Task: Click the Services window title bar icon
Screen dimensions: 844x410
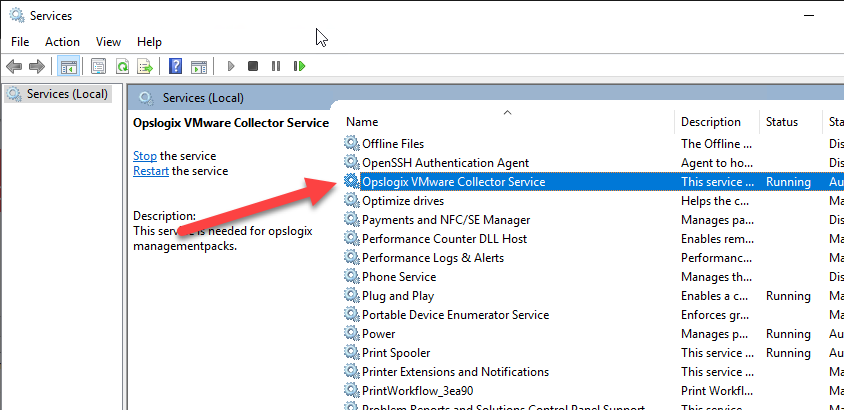Action: pos(17,15)
